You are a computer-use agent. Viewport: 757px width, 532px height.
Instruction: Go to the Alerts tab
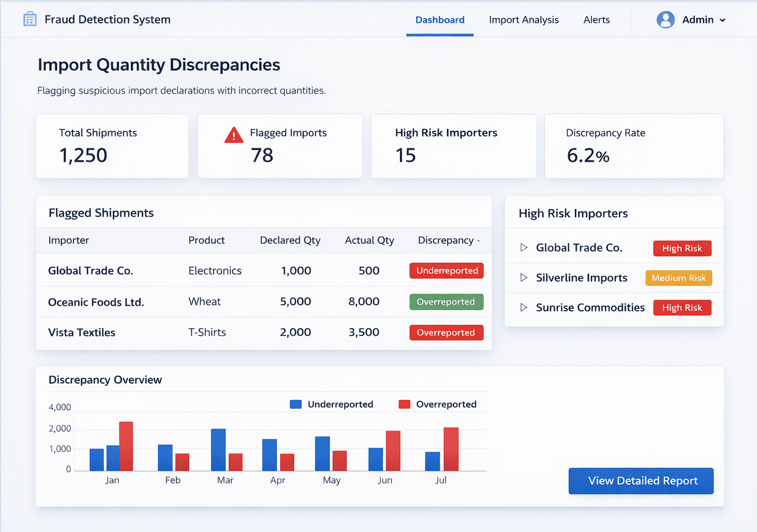click(x=596, y=20)
